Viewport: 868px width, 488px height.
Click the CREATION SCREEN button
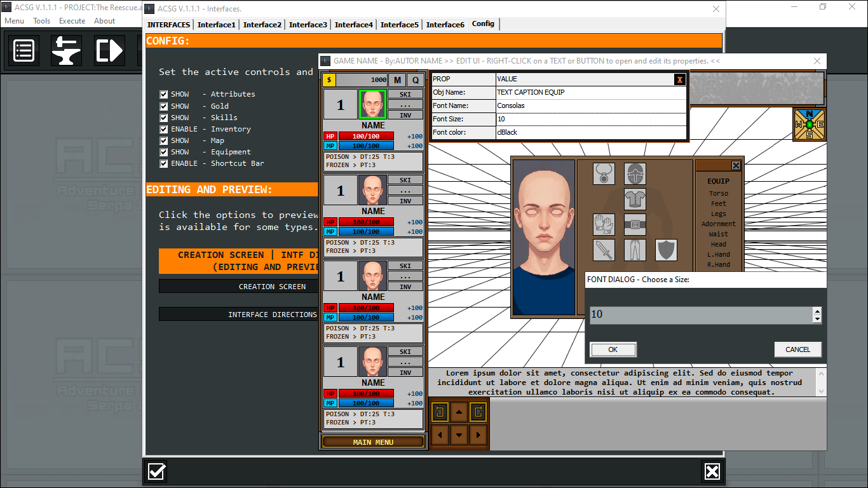272,287
